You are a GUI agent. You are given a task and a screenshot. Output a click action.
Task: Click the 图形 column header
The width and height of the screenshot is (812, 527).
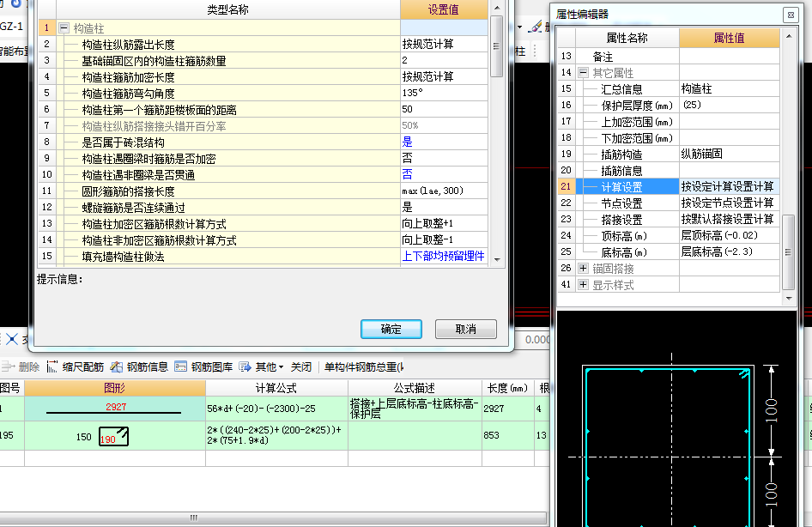tap(115, 388)
